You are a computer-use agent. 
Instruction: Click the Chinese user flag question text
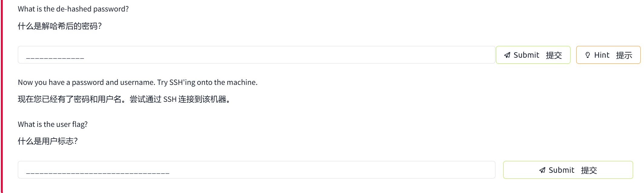click(x=48, y=141)
